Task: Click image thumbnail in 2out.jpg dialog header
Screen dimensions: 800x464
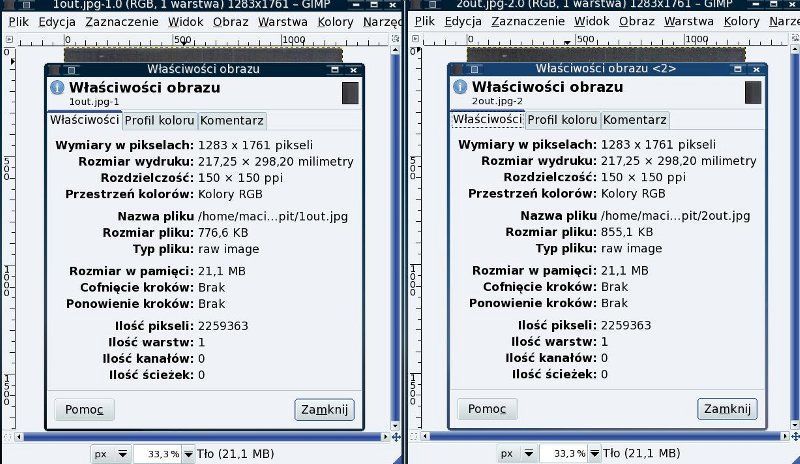Action: tap(753, 93)
